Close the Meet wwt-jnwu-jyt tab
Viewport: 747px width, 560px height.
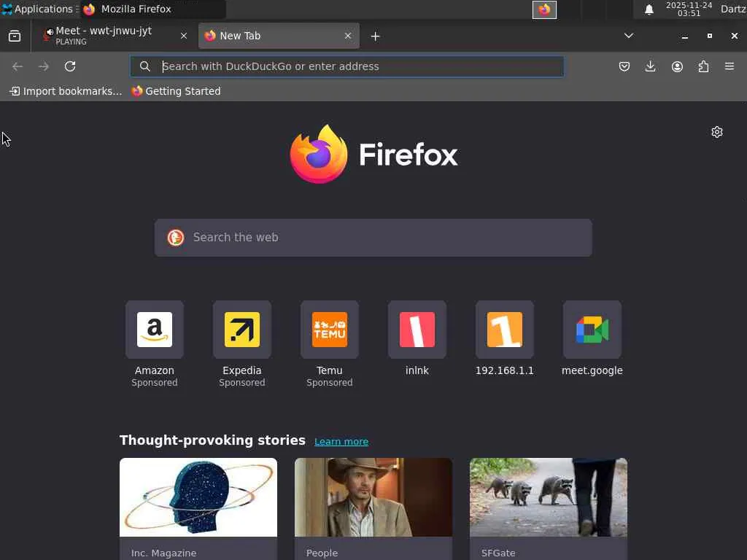[x=184, y=36]
